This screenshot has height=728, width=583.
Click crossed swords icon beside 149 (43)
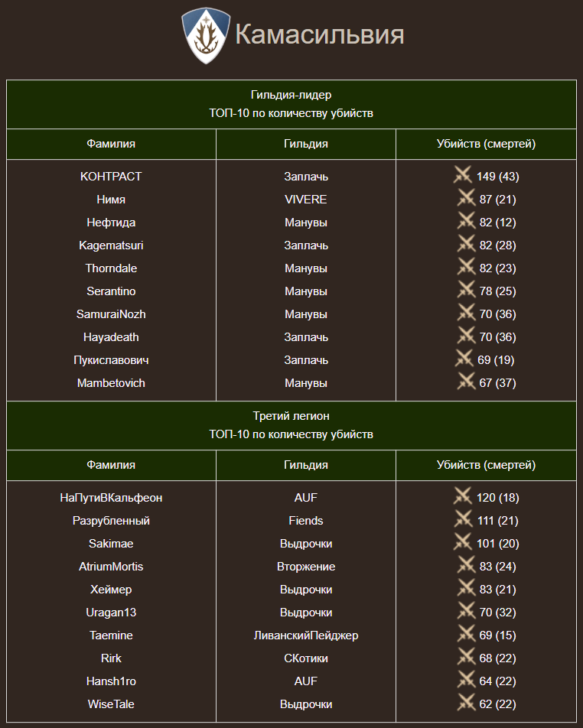(x=463, y=175)
